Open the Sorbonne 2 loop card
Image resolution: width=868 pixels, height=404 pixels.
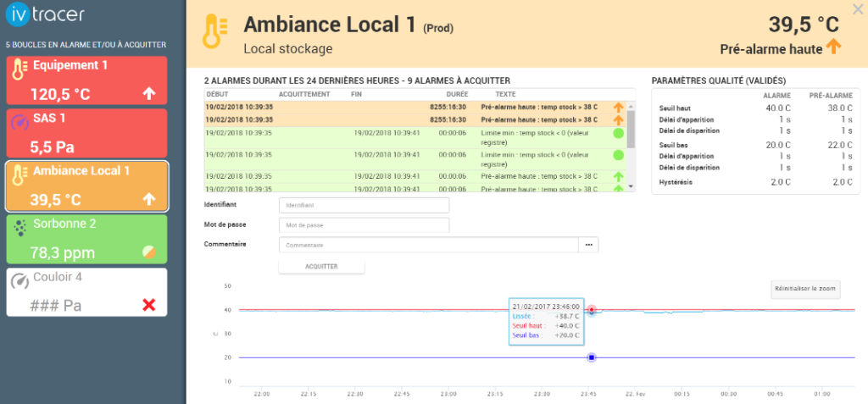(x=86, y=239)
